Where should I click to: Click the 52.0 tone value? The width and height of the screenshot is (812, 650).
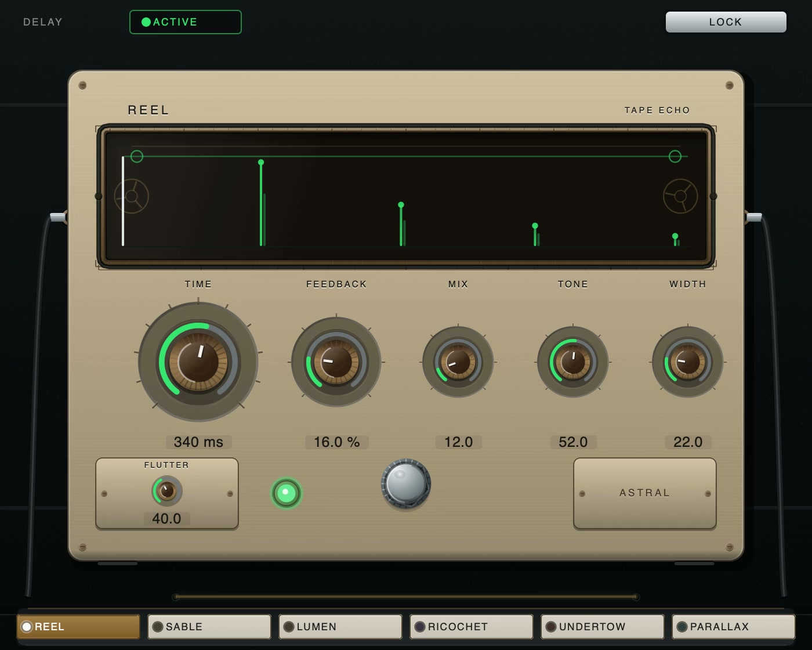coord(573,442)
